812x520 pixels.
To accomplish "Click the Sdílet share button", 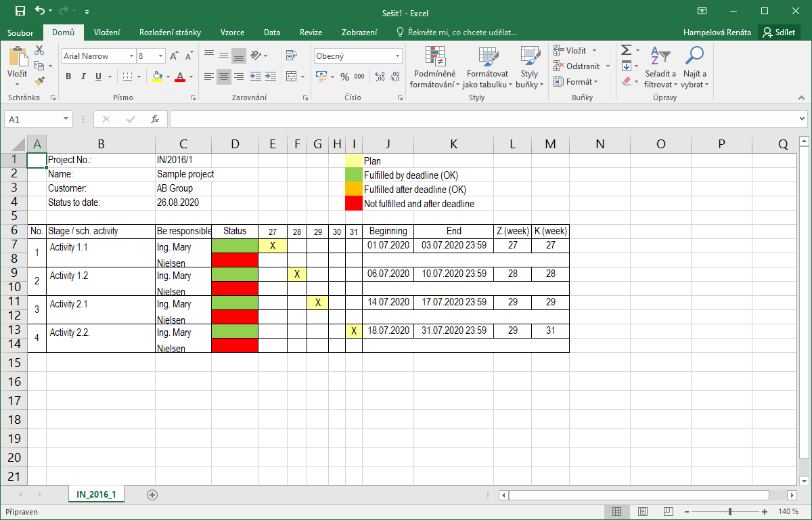I will click(780, 32).
